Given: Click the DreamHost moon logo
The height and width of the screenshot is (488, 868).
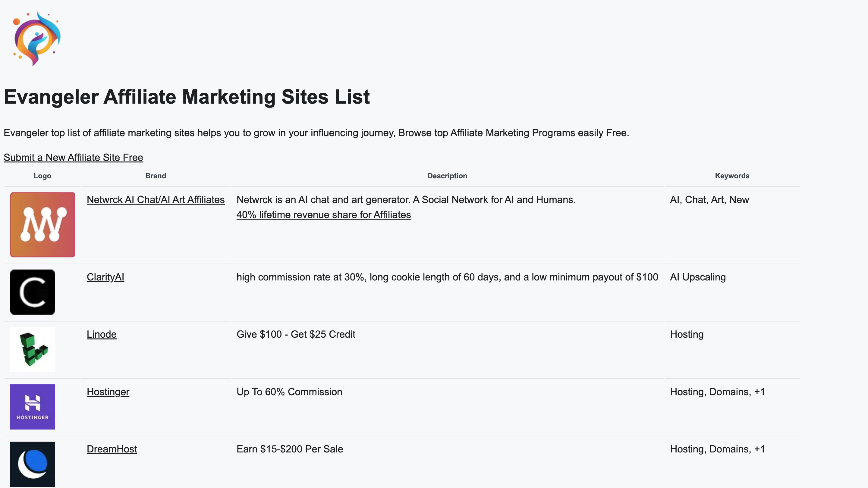Looking at the screenshot, I should (32, 464).
